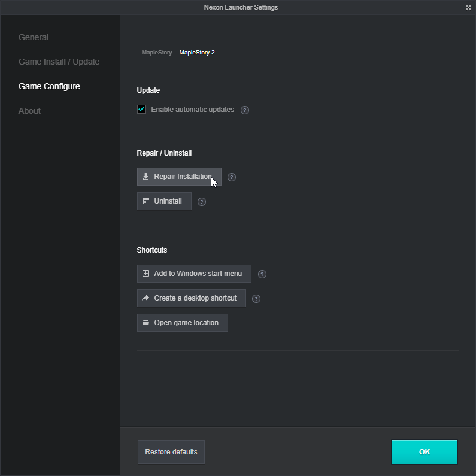
Task: Select the MapleStory 2 game tab
Action: (197, 53)
